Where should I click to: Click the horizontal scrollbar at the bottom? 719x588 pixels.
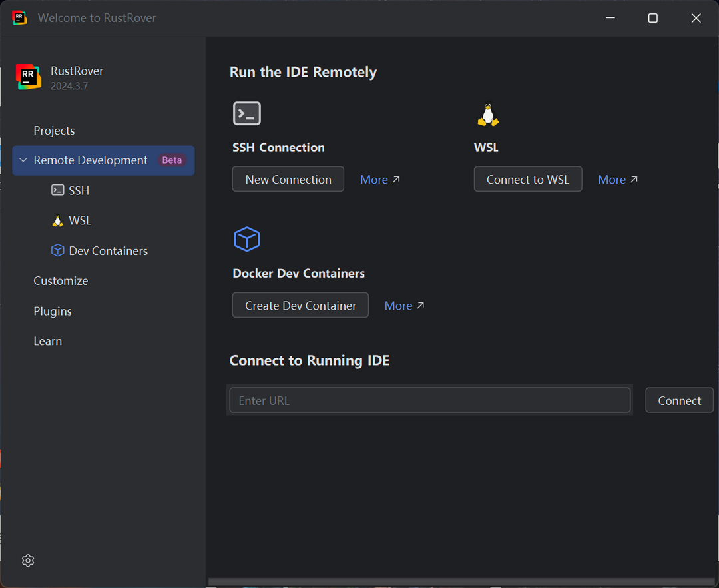(x=461, y=582)
